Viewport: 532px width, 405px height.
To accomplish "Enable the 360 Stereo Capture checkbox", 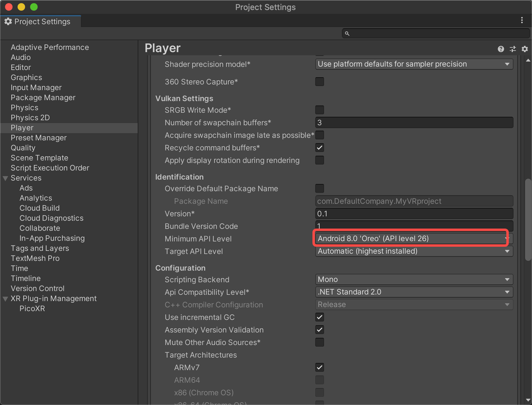I will (x=320, y=82).
